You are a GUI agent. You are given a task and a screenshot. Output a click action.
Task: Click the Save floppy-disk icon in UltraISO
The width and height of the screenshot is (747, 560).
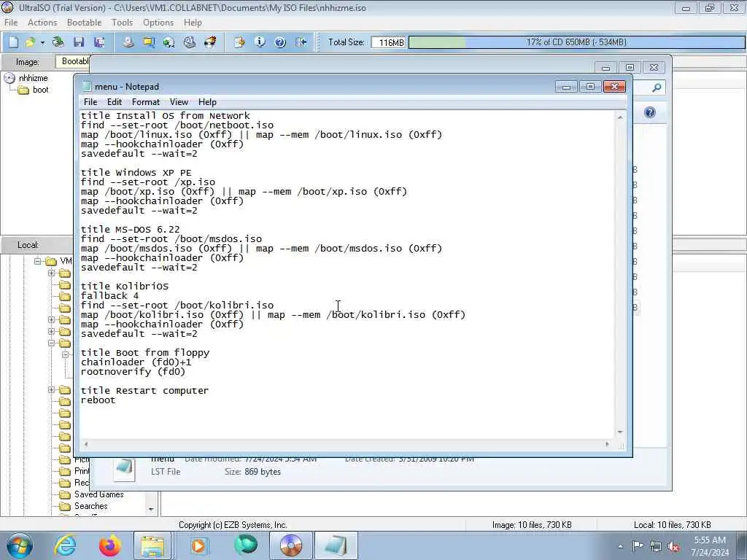click(79, 42)
